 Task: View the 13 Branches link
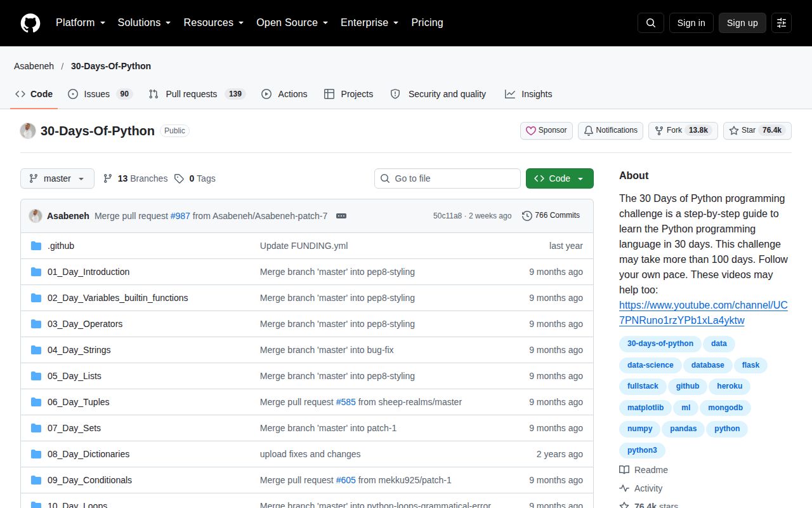135,178
